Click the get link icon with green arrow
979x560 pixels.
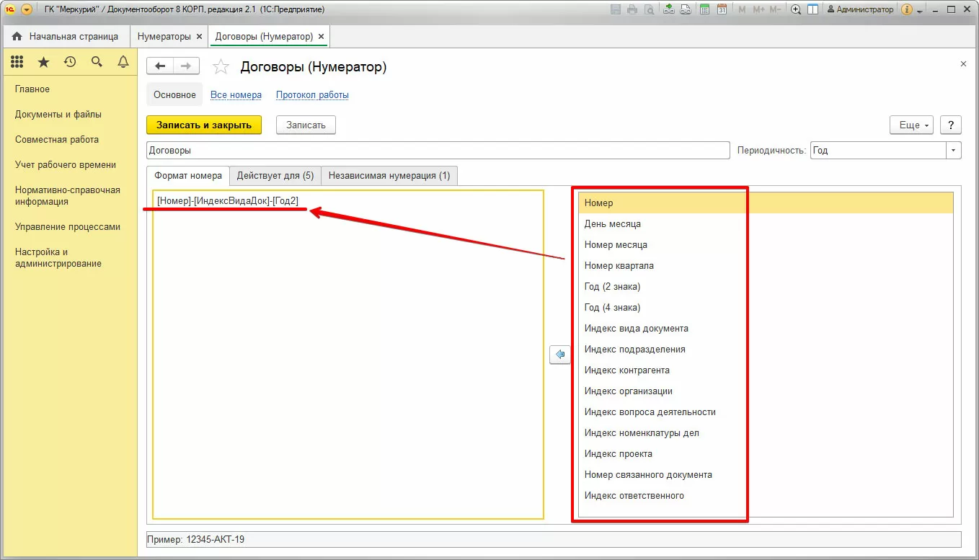click(669, 9)
